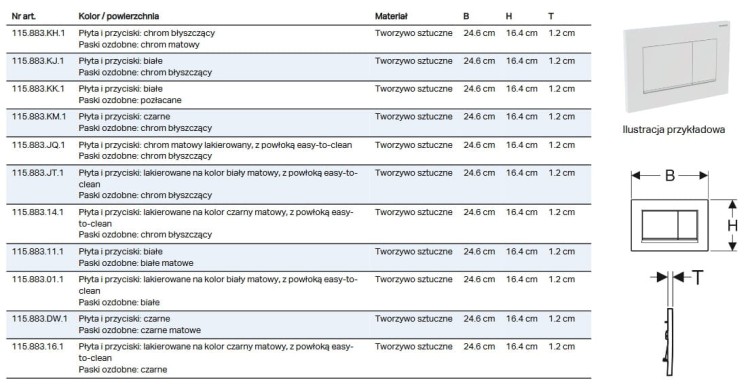750x384 pixels.
Task: Click article number 115.883.01.1
Action: pyautogui.click(x=37, y=279)
